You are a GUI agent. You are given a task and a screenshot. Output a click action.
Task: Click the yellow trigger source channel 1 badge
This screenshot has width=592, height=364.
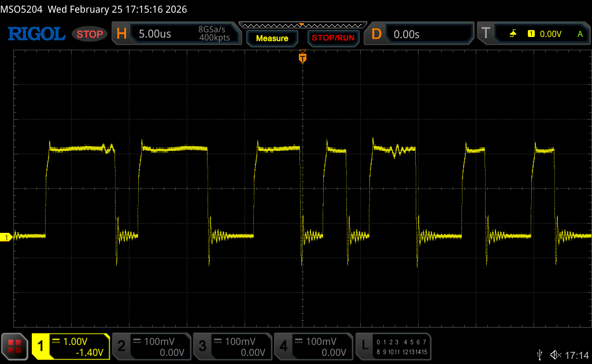click(531, 34)
